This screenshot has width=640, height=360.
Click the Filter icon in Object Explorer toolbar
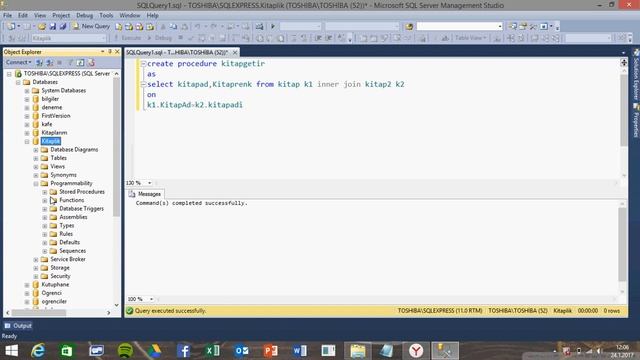(x=70, y=62)
